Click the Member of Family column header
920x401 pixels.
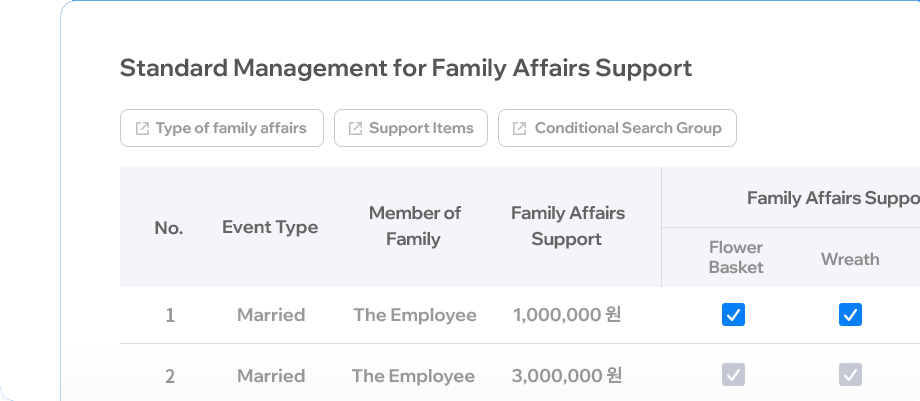coord(414,226)
